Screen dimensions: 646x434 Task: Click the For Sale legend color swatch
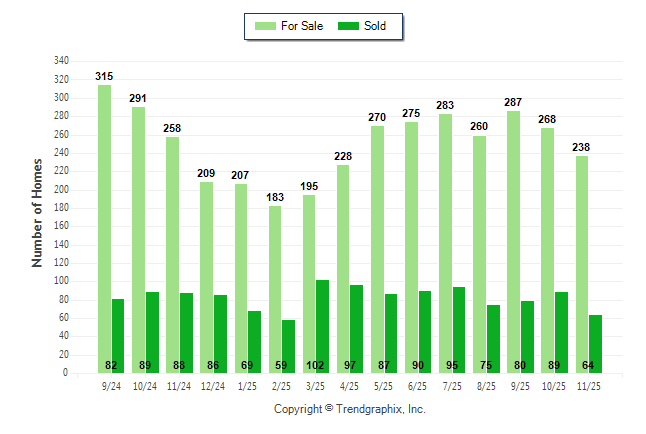[267, 26]
